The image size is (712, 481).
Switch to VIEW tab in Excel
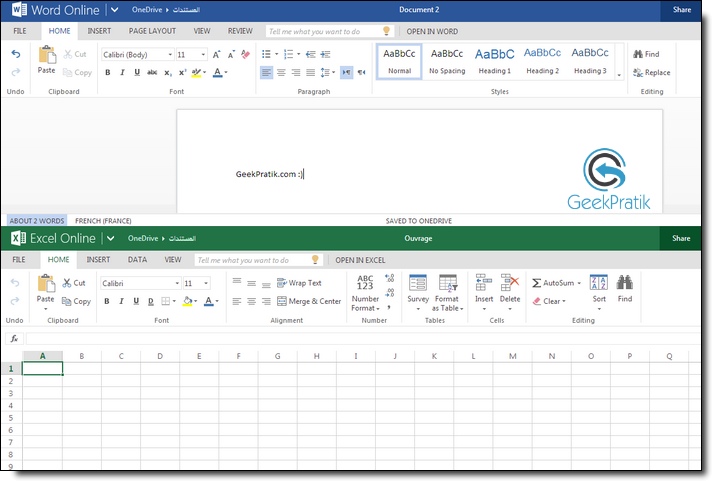click(173, 260)
